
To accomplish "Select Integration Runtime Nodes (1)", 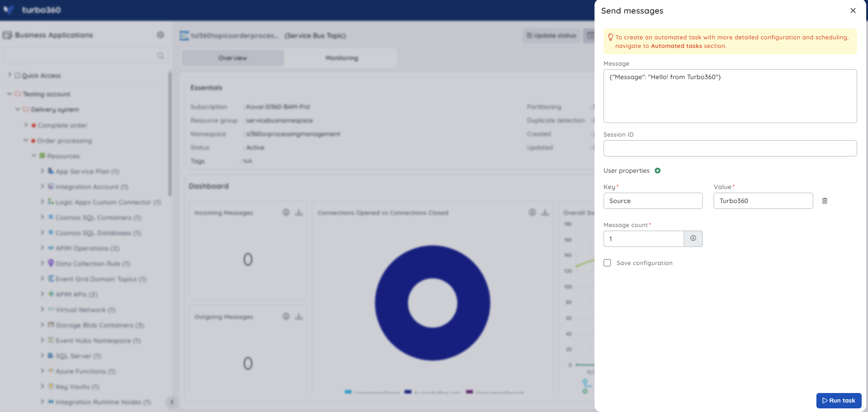I will 103,402.
